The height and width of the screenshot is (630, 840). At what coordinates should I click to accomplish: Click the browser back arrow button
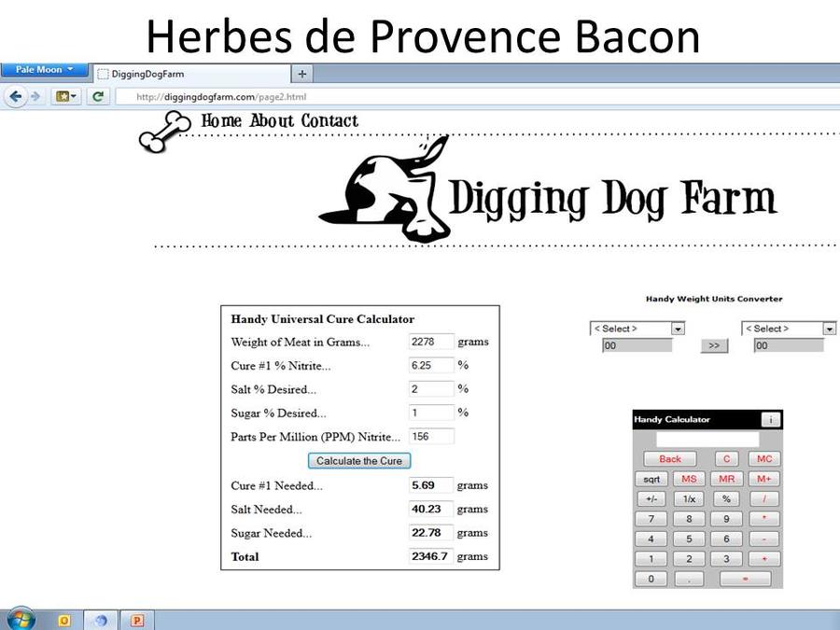click(x=16, y=96)
